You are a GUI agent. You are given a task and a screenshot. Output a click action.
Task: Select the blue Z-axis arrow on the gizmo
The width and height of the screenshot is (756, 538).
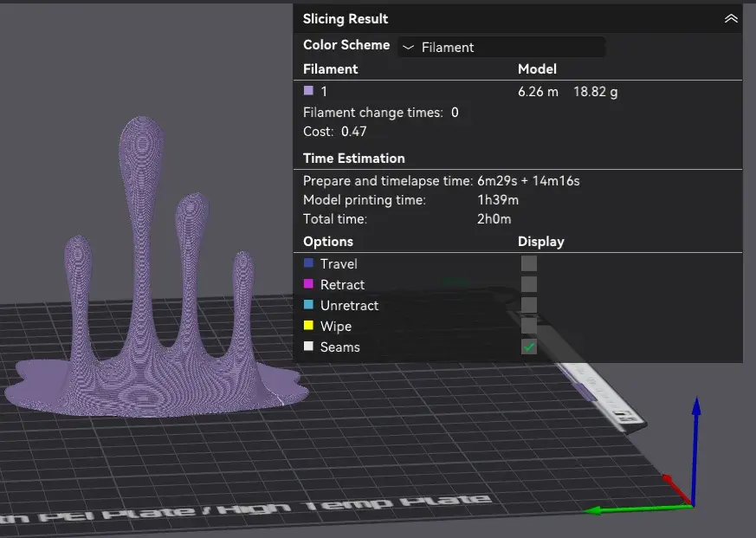point(695,416)
